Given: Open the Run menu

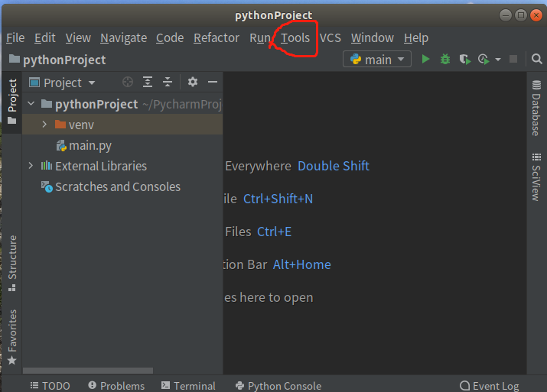Looking at the screenshot, I should tap(260, 37).
